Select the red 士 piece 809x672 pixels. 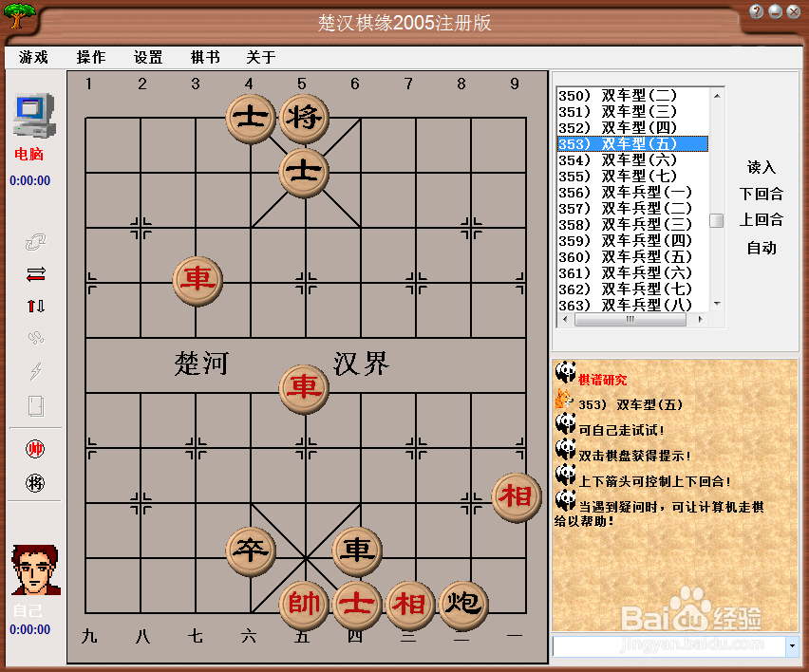click(357, 605)
